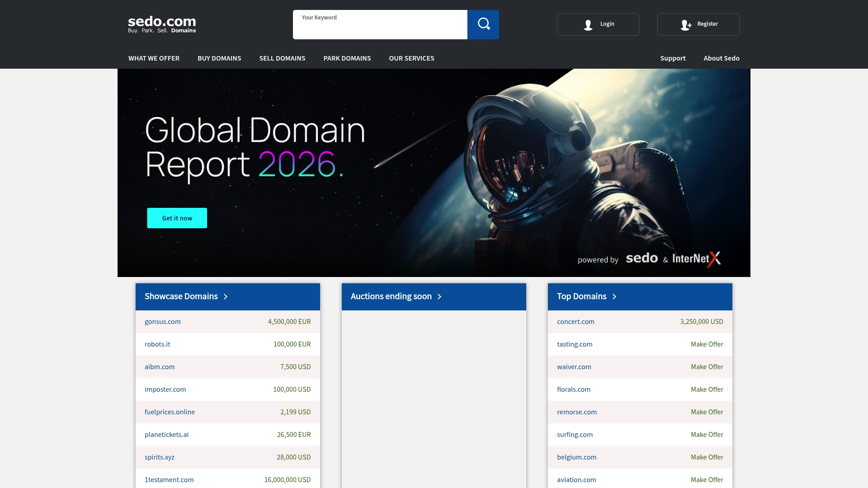Open the SELL DOMAINS menu

[282, 58]
